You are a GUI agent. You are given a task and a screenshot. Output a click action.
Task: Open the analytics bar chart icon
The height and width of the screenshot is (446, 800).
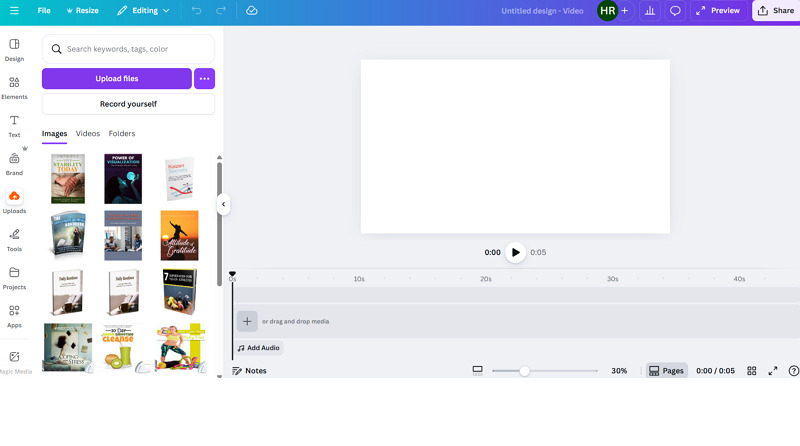click(650, 10)
